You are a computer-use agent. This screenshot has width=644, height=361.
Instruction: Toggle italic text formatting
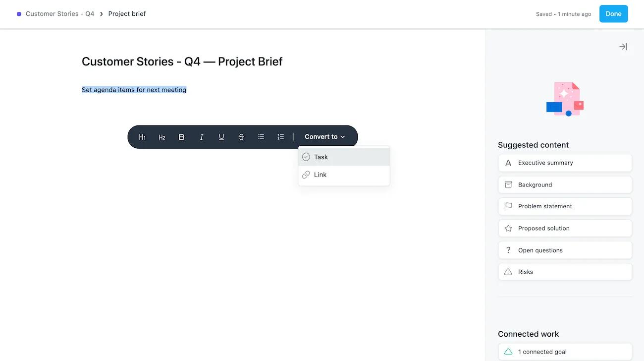(x=202, y=137)
